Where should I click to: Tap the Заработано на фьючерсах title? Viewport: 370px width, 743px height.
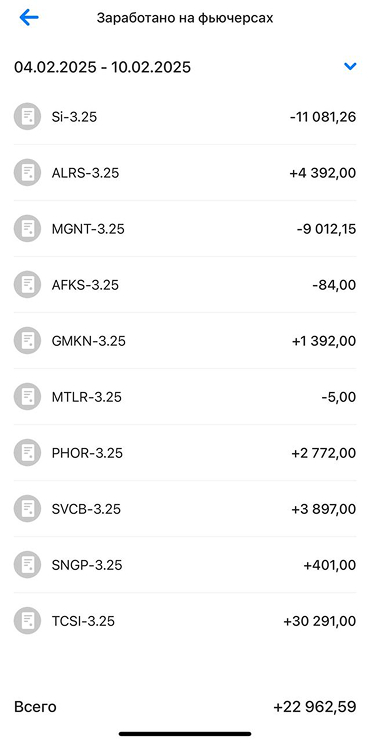click(x=185, y=18)
